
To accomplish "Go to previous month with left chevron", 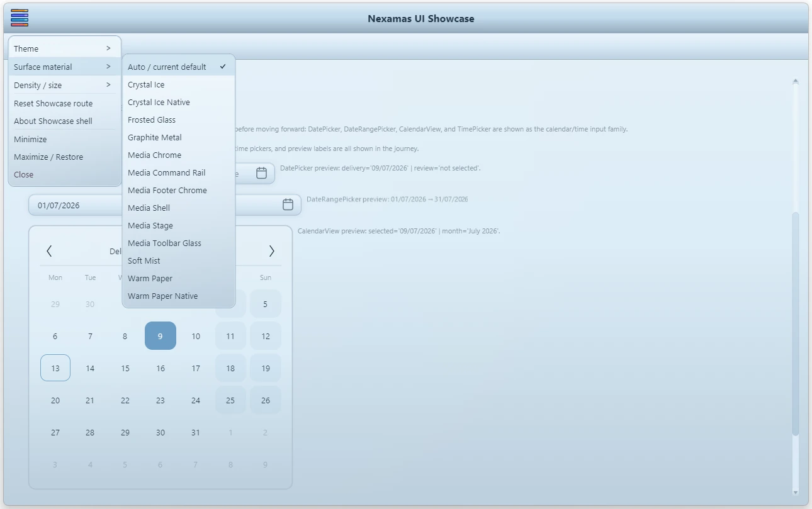I will (49, 251).
